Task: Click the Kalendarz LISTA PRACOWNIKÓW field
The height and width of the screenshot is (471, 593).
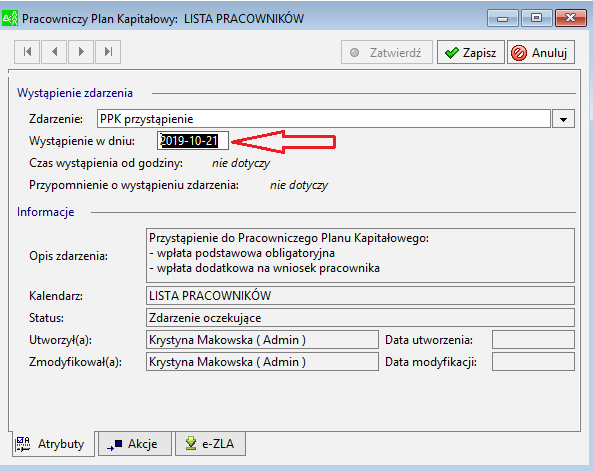Action: 360,295
